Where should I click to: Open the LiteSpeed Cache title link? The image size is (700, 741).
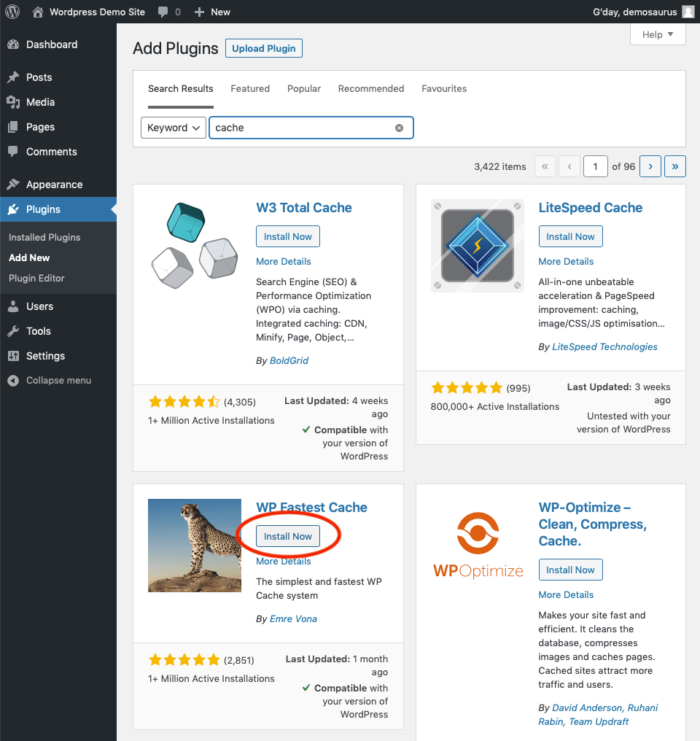pyautogui.click(x=591, y=207)
